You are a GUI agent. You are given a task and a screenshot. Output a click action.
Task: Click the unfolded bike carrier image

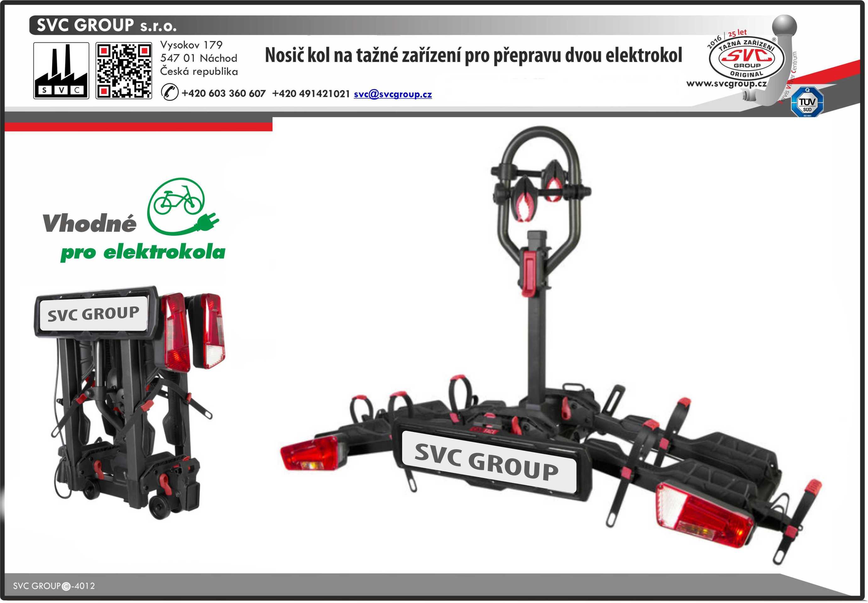[551, 345]
